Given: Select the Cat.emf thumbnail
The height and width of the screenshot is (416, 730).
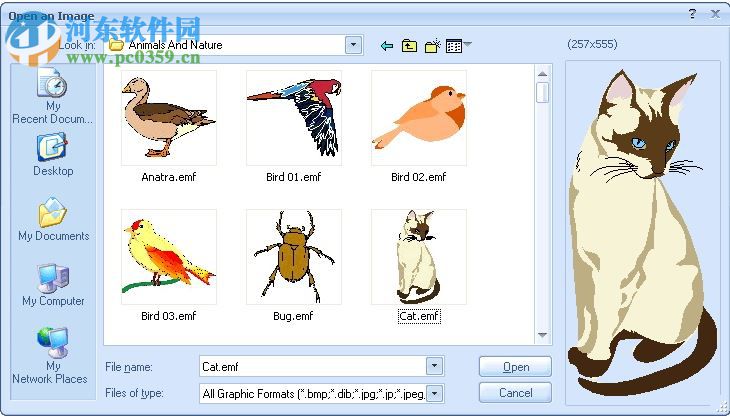Looking at the screenshot, I should coord(419,257).
